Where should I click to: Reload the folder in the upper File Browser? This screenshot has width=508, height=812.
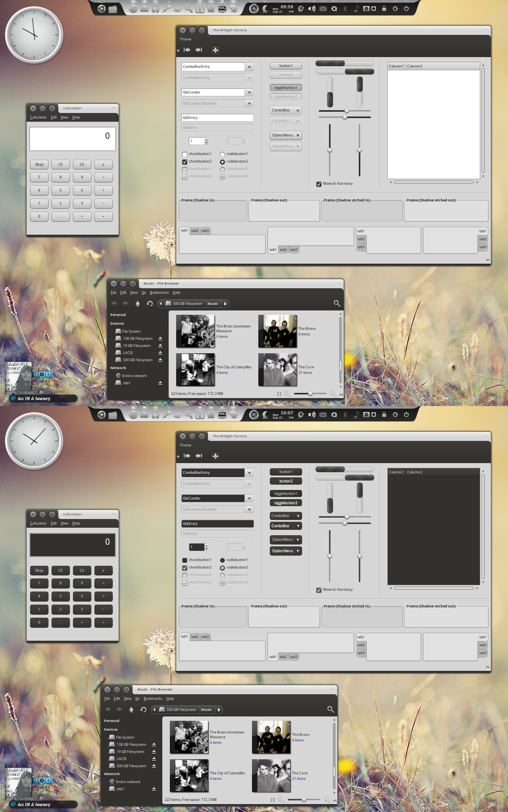pyautogui.click(x=150, y=303)
